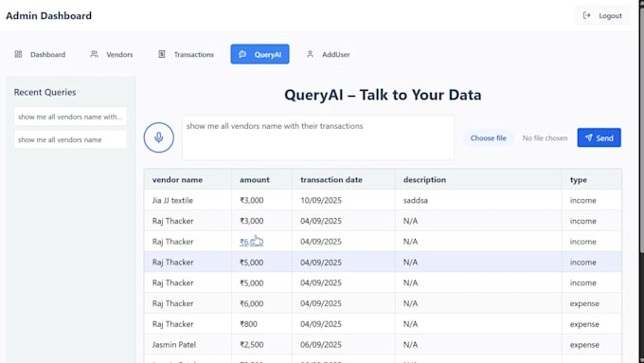
Task: Click the Dashboard grid icon
Action: pyautogui.click(x=18, y=54)
